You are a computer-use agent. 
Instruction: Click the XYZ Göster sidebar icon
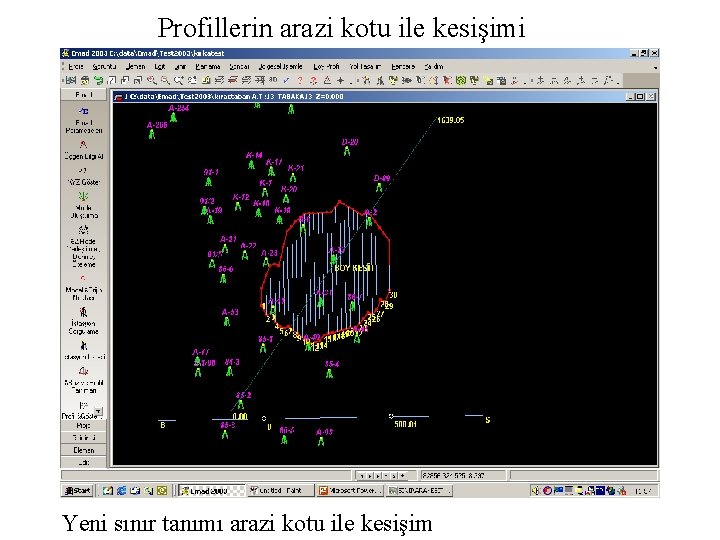click(x=83, y=170)
